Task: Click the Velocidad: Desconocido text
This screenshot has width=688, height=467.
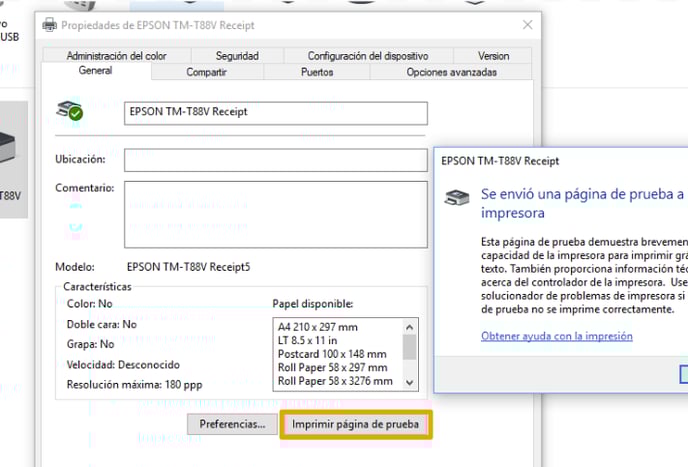Action: click(x=123, y=365)
